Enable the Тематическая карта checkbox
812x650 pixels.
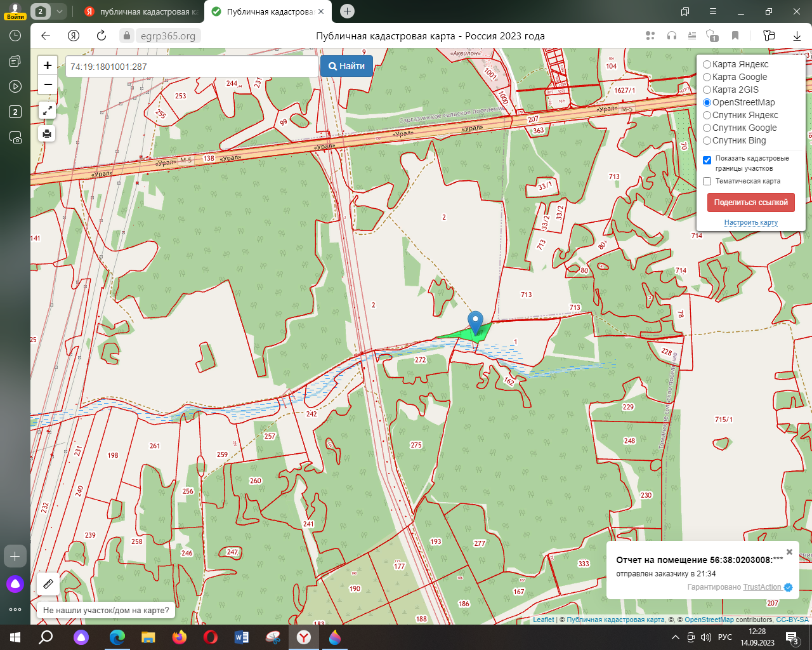[x=707, y=182]
